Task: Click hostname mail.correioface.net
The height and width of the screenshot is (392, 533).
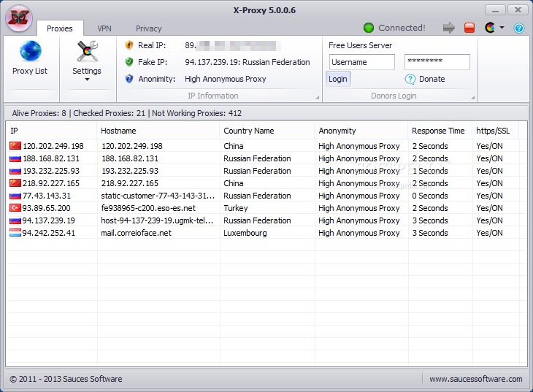Action: (x=136, y=233)
